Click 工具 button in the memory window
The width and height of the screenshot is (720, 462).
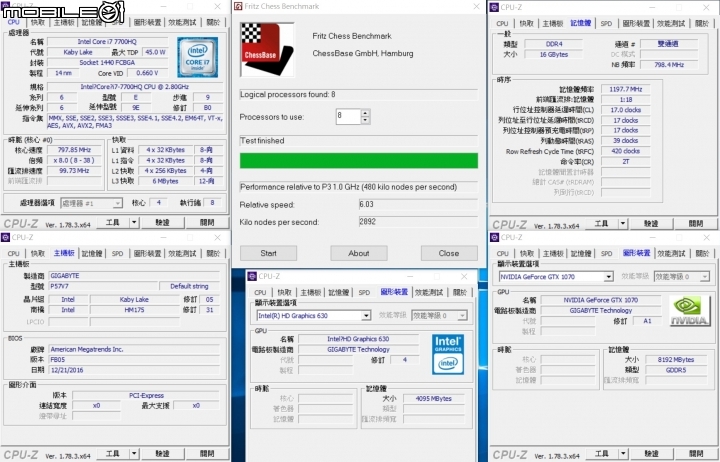(601, 224)
